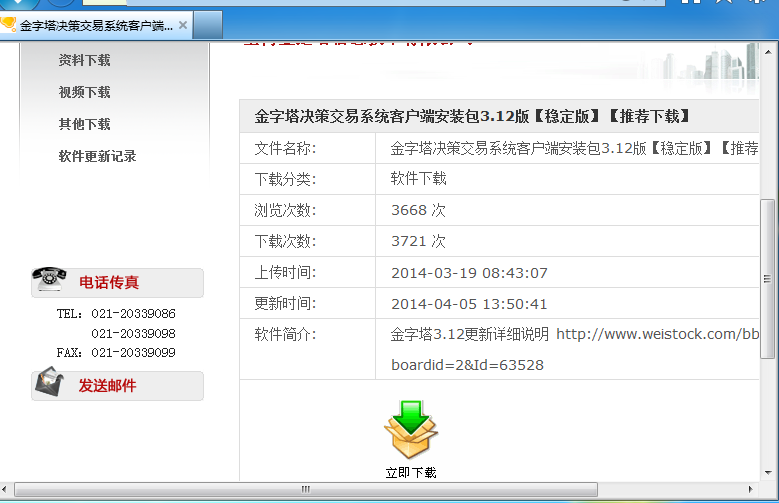Open a new blank browser tab
This screenshot has width=779, height=503.
click(x=208, y=25)
